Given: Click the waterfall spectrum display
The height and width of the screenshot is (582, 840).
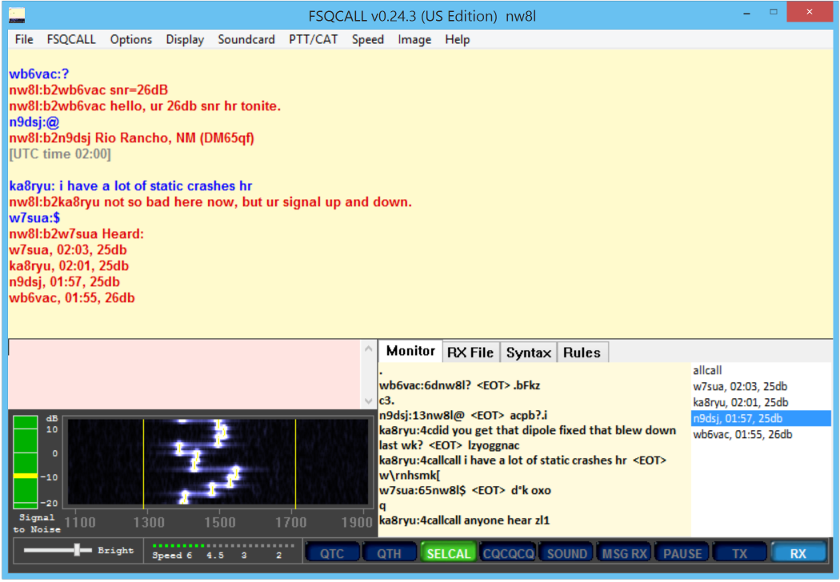Looking at the screenshot, I should pos(219,464).
